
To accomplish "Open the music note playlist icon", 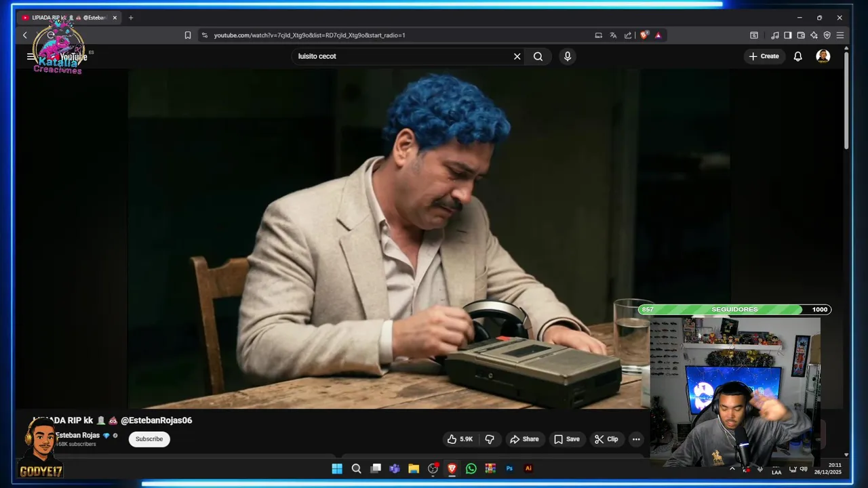I will click(x=775, y=35).
